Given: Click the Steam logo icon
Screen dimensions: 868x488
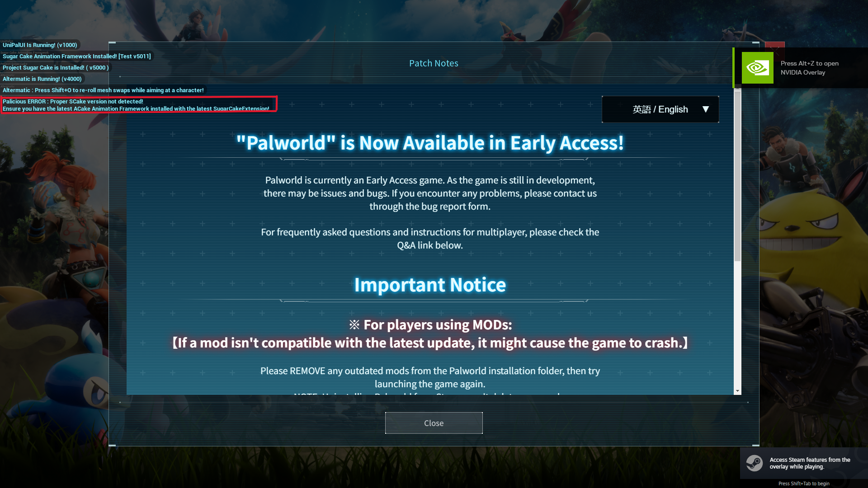Looking at the screenshot, I should pos(754,463).
